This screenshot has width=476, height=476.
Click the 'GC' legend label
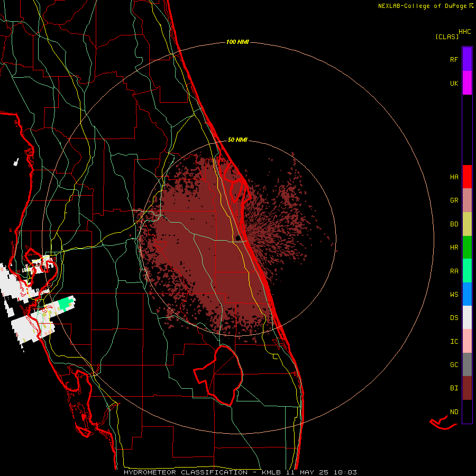pyautogui.click(x=454, y=365)
